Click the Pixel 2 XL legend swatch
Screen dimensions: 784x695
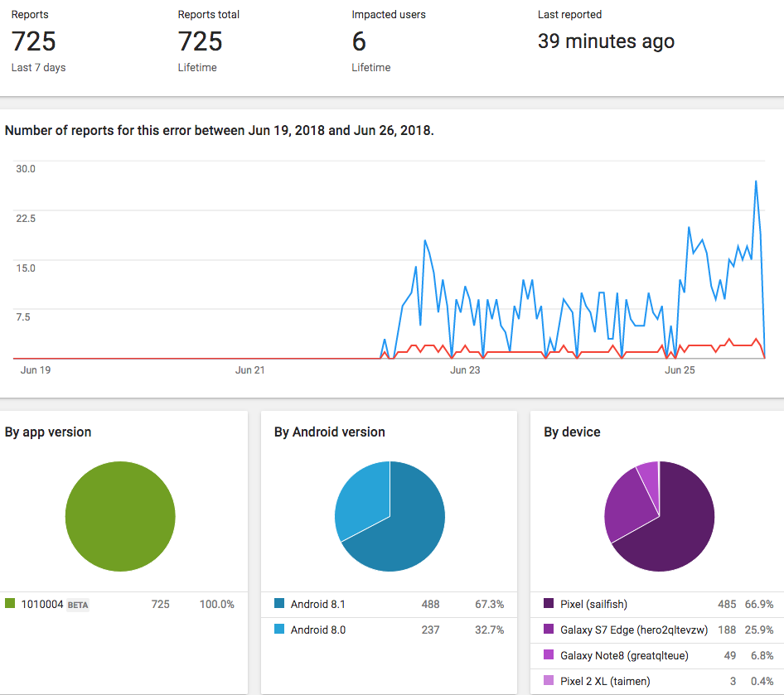(549, 680)
